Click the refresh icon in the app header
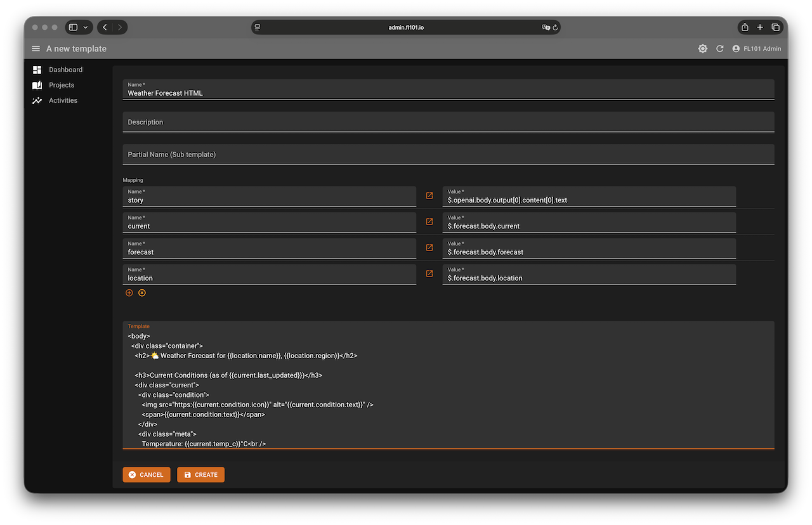812x525 pixels. pyautogui.click(x=719, y=49)
